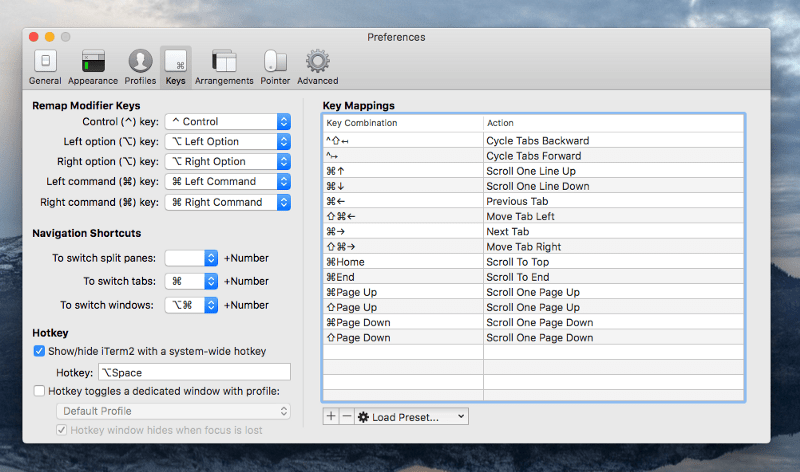Select the Scroll One Line Up row

pos(534,171)
